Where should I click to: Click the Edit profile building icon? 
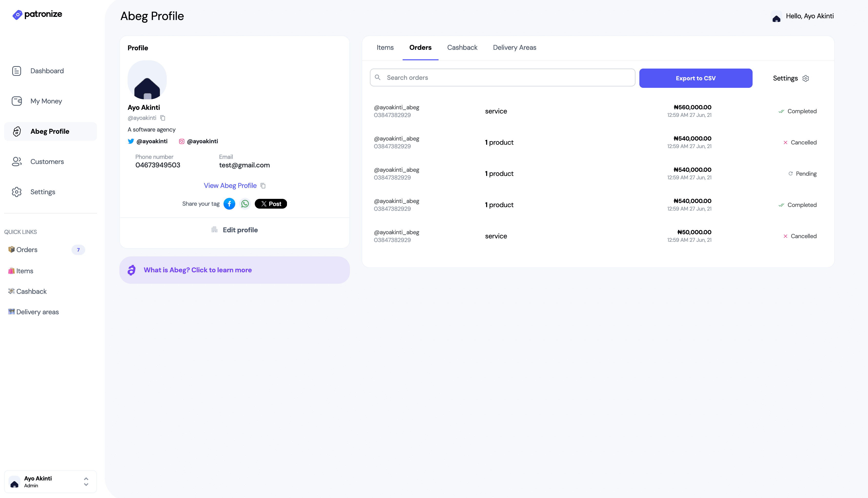click(214, 230)
